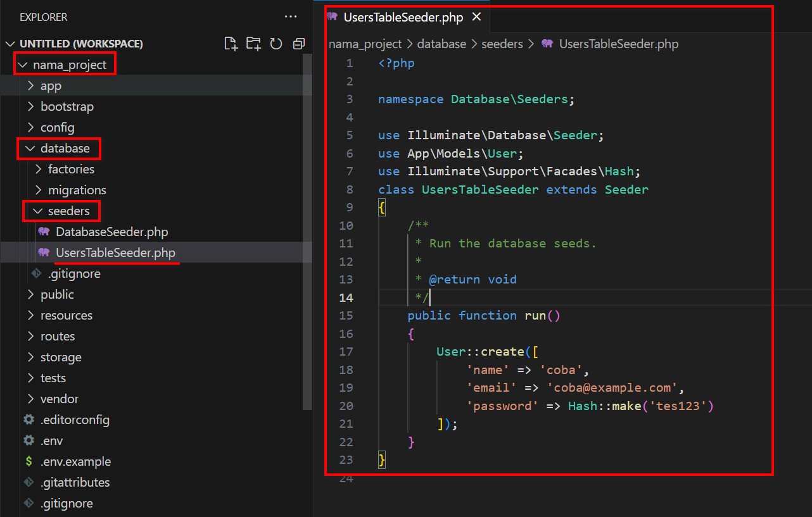Click the 'Run the database seeds.' comment
This screenshot has width=812, height=517.
(513, 244)
